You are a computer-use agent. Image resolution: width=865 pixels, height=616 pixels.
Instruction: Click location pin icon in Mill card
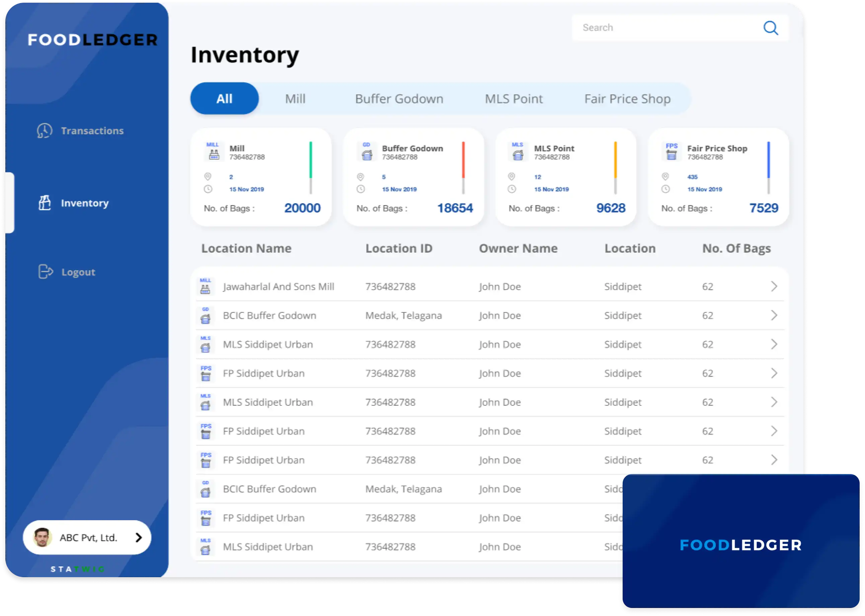(208, 177)
